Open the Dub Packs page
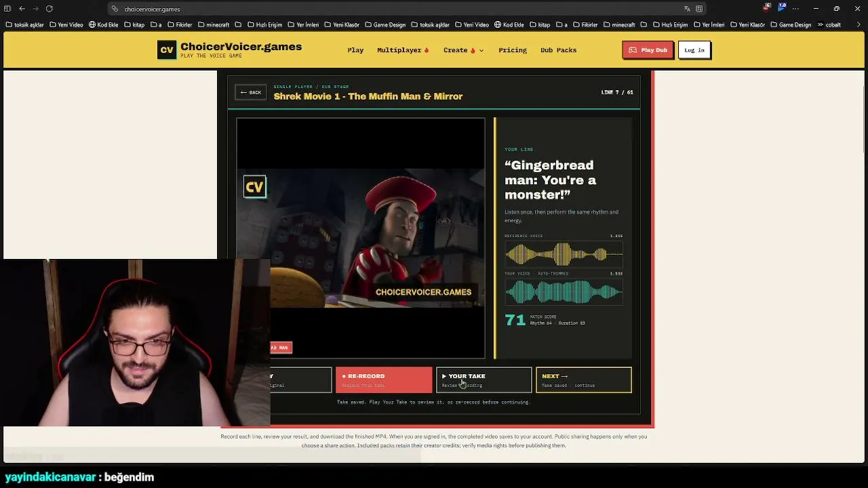Screen dimensions: 868x488 [558, 50]
